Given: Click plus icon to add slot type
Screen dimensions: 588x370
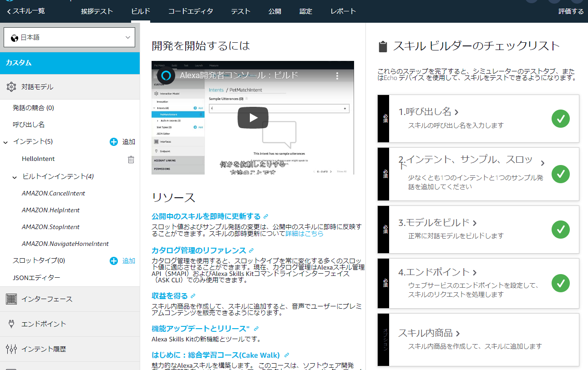Looking at the screenshot, I should pos(114,261).
